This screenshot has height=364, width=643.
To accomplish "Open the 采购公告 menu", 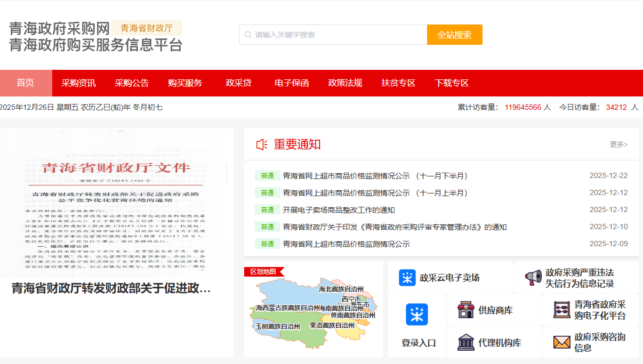I will (132, 83).
